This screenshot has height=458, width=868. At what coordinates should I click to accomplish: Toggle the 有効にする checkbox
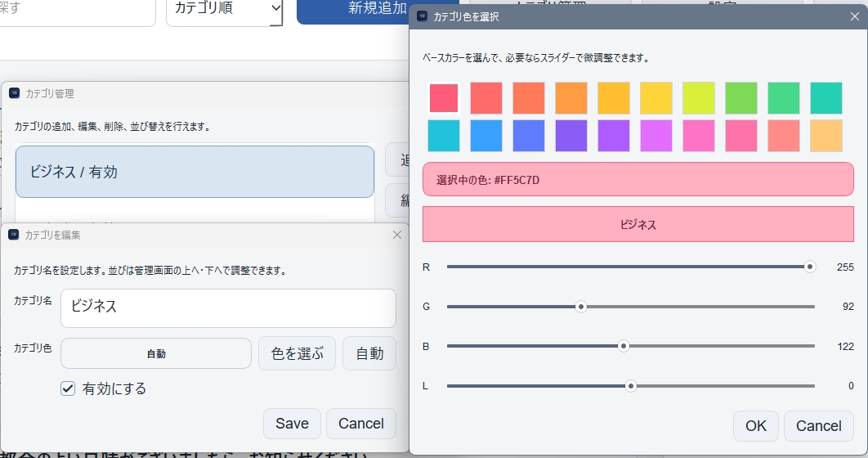[69, 389]
